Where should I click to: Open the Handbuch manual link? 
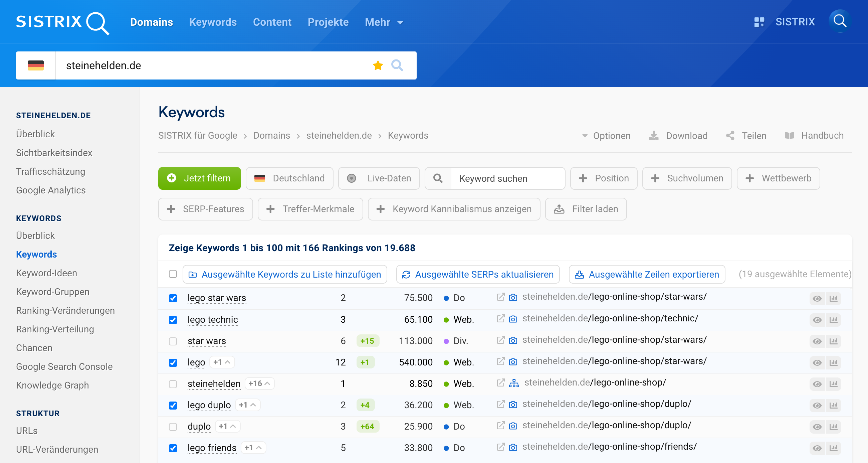(x=815, y=136)
